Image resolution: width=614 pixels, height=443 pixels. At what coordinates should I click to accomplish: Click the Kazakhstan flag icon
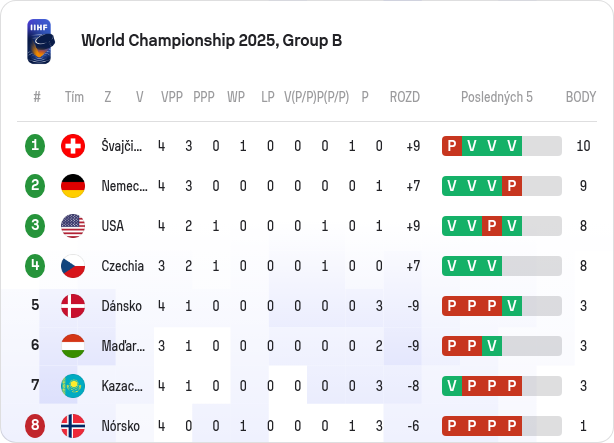73,386
